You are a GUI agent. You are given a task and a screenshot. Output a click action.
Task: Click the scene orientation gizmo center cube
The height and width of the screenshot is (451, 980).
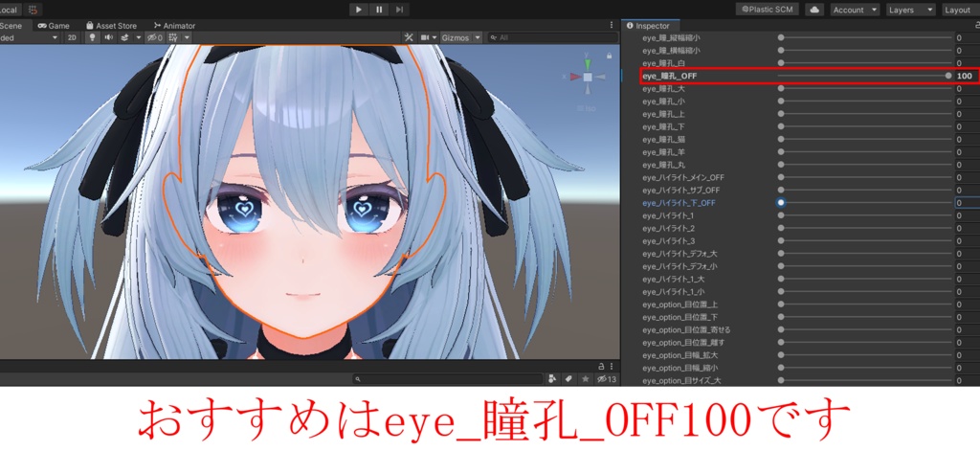coord(588,77)
